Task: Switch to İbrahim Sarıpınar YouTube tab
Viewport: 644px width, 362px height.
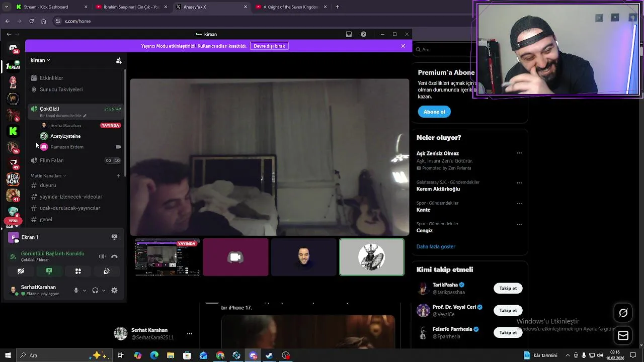Action: [x=131, y=7]
